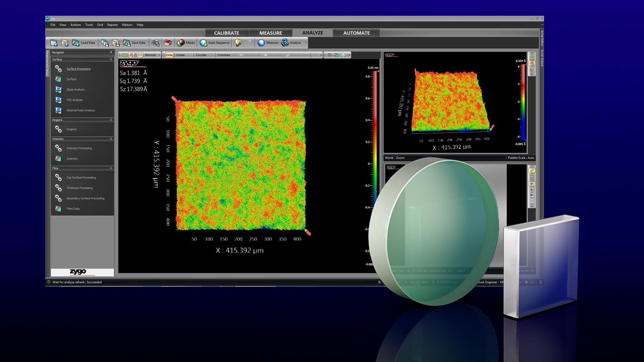Pin the Navigator panel
This screenshot has height=362, width=644.
point(111,52)
